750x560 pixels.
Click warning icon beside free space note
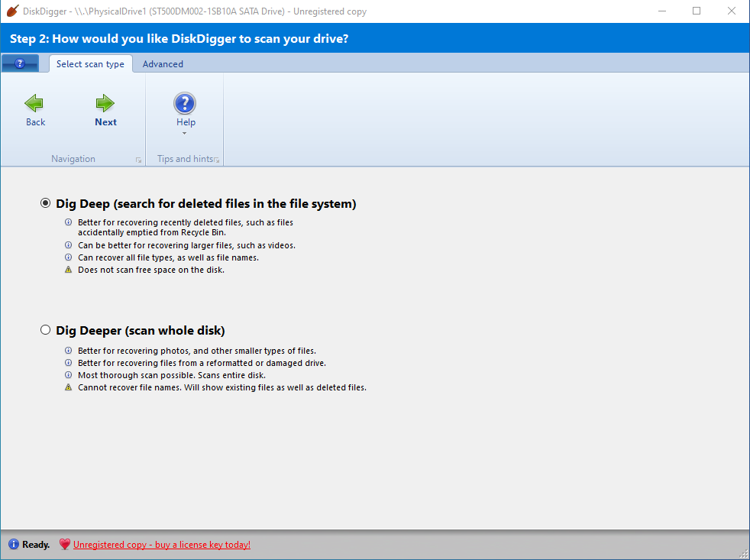pyautogui.click(x=69, y=270)
